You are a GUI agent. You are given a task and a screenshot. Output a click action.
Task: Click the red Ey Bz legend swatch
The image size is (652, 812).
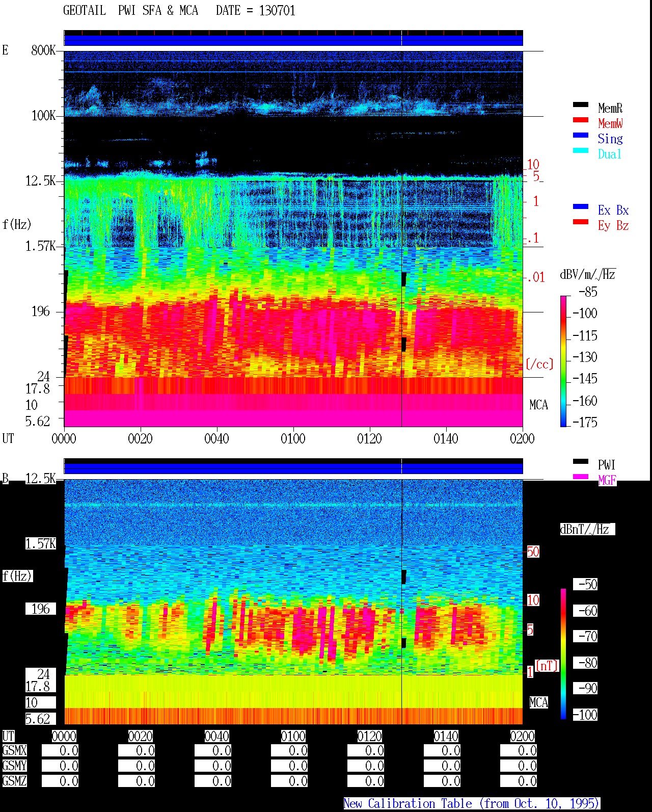581,222
